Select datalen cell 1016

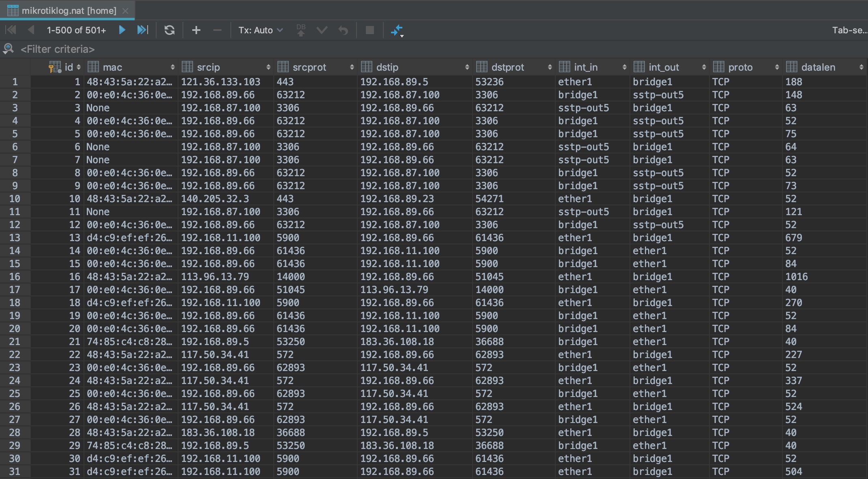(x=825, y=276)
